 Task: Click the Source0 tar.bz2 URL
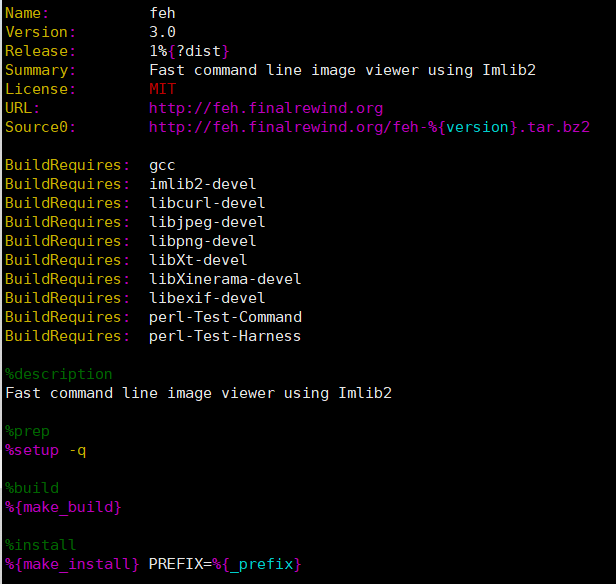(369, 127)
